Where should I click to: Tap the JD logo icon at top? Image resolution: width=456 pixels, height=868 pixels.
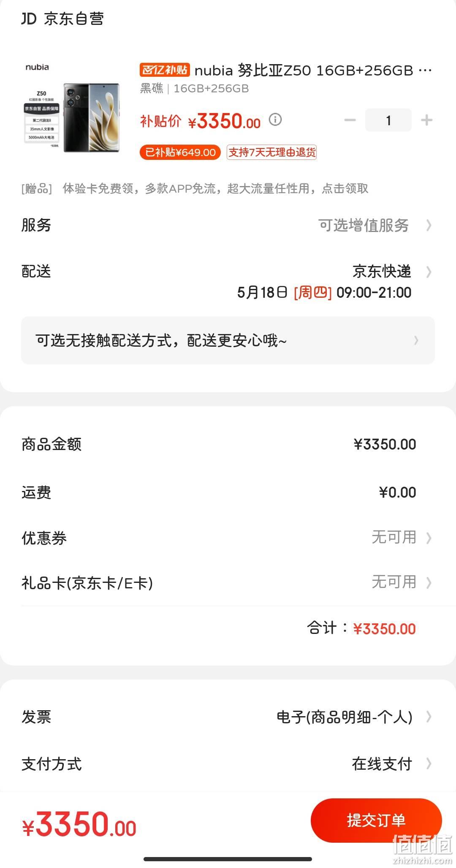(x=29, y=19)
